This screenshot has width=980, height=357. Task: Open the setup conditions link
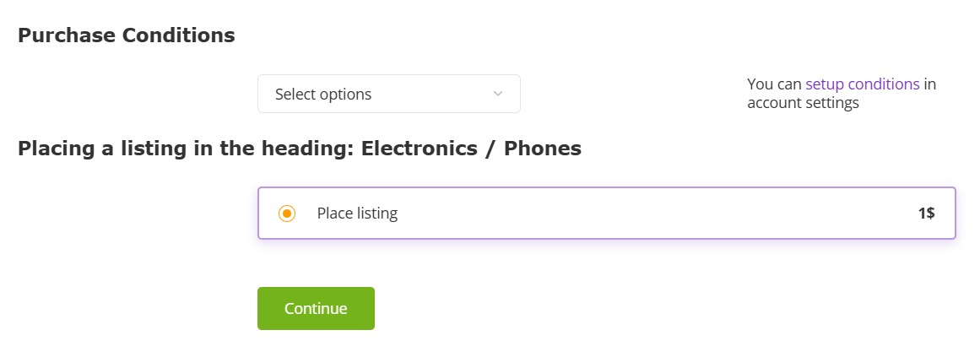(x=862, y=84)
